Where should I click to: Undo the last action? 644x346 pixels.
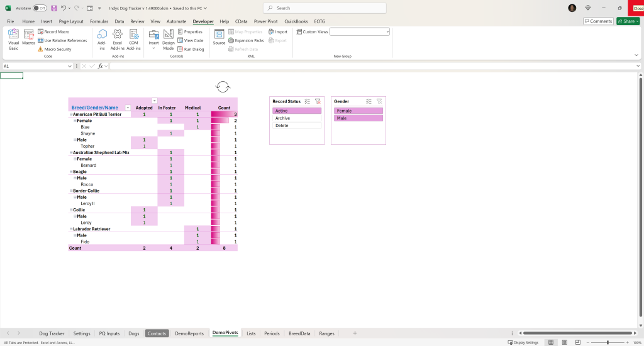[64, 8]
